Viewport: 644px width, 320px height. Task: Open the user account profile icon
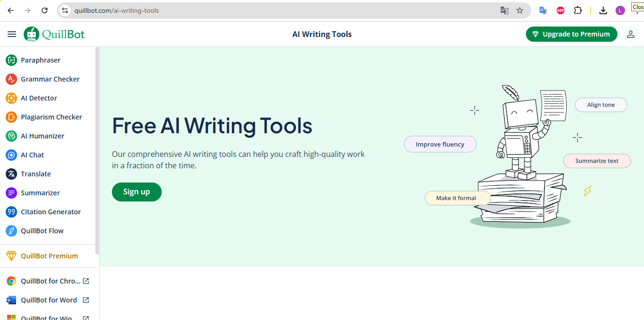coord(631,34)
